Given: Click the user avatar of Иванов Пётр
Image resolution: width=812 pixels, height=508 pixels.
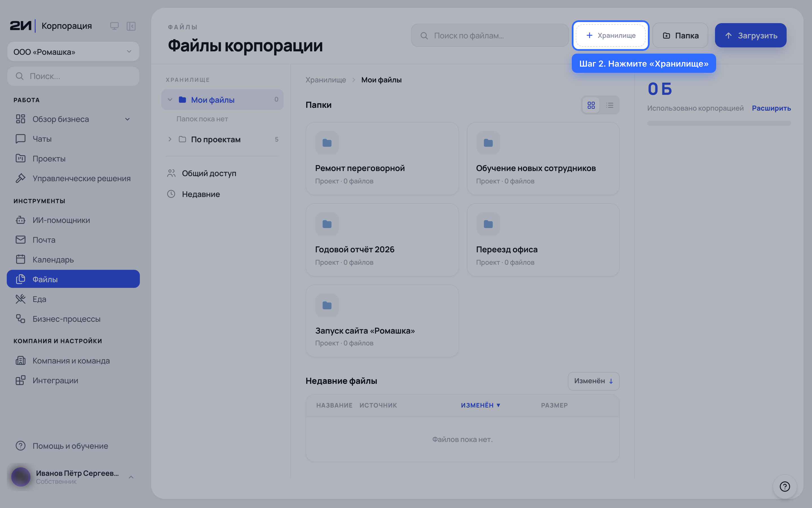Looking at the screenshot, I should pos(21,477).
